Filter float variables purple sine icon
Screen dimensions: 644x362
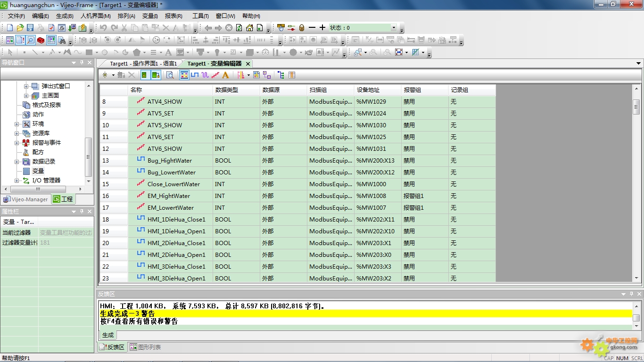point(205,75)
